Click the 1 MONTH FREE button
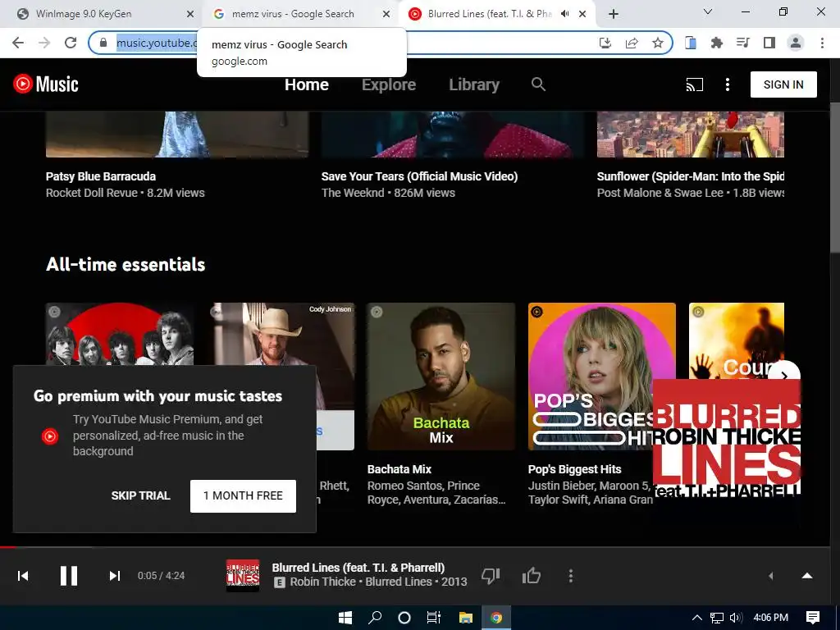 (x=243, y=495)
